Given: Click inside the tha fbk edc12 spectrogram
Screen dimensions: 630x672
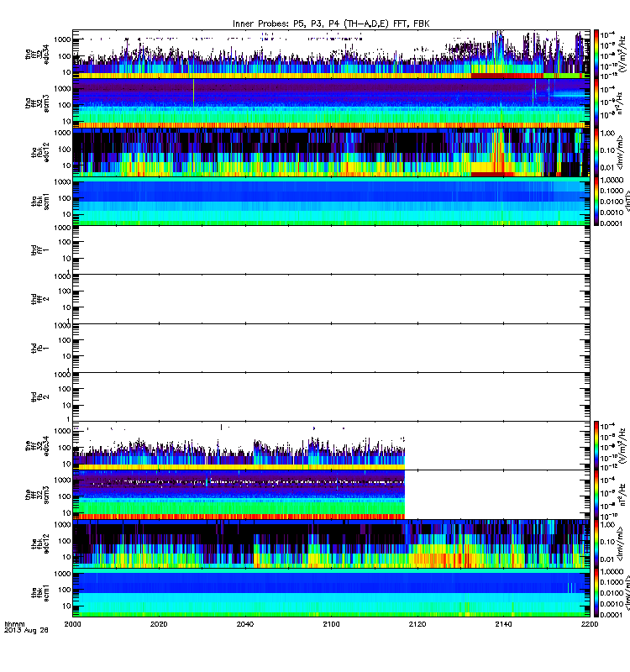Looking at the screenshot, I should (x=331, y=152).
